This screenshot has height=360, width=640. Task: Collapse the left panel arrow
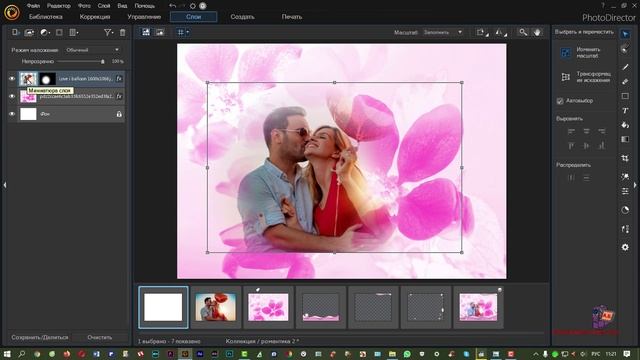4,185
